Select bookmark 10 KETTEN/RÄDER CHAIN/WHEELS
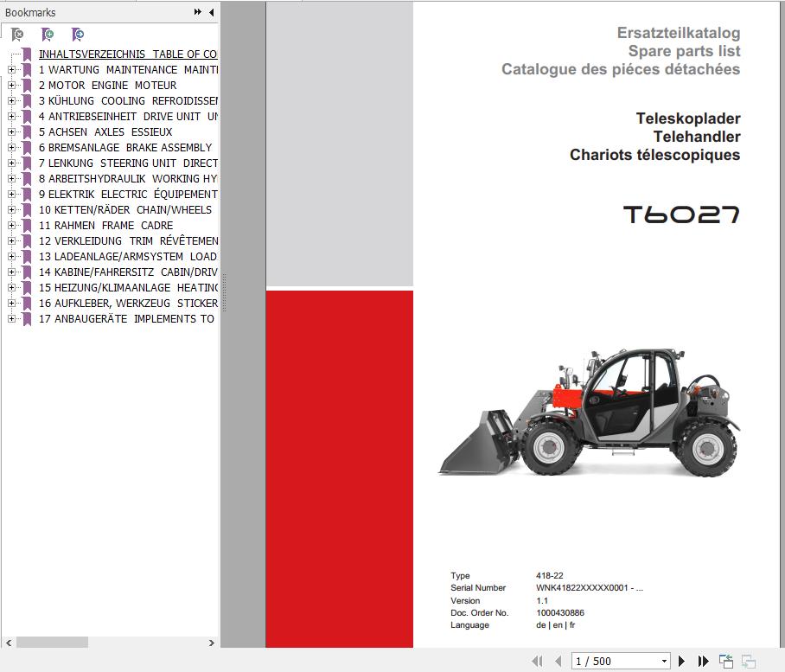 [x=125, y=209]
